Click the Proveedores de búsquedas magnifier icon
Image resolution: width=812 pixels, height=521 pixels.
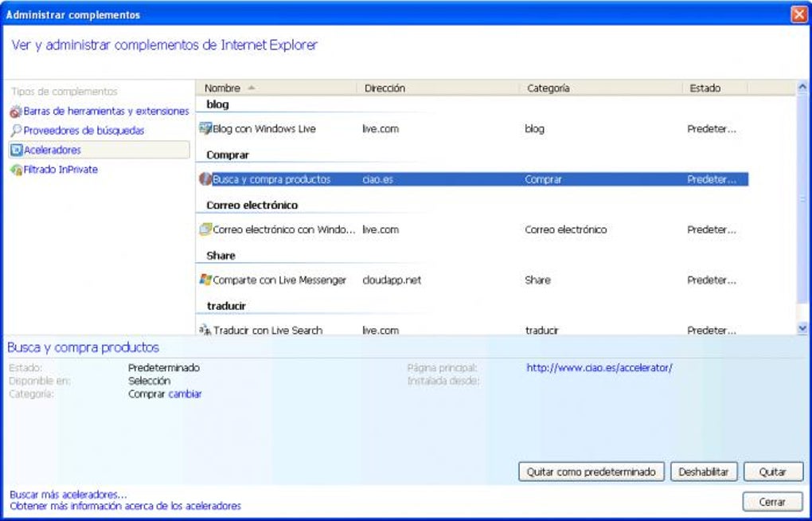tap(14, 131)
